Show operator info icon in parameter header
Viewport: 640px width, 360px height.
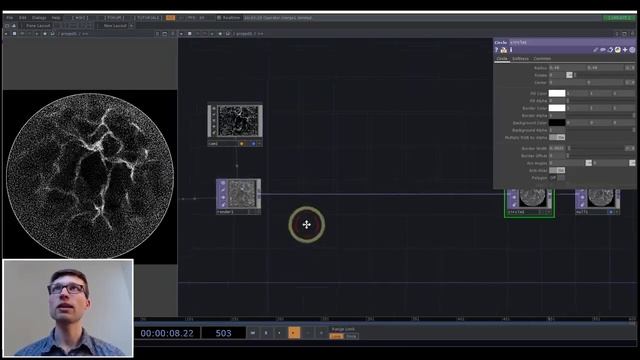(511, 50)
